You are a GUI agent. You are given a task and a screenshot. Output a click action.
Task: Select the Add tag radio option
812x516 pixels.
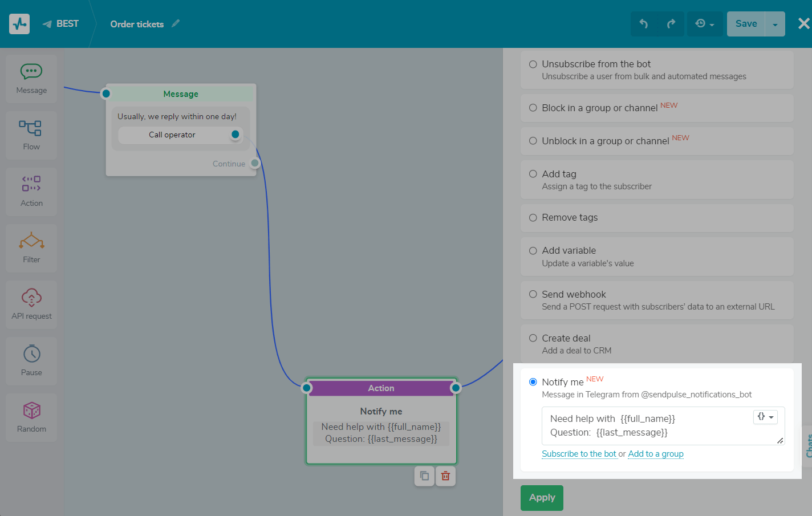533,174
